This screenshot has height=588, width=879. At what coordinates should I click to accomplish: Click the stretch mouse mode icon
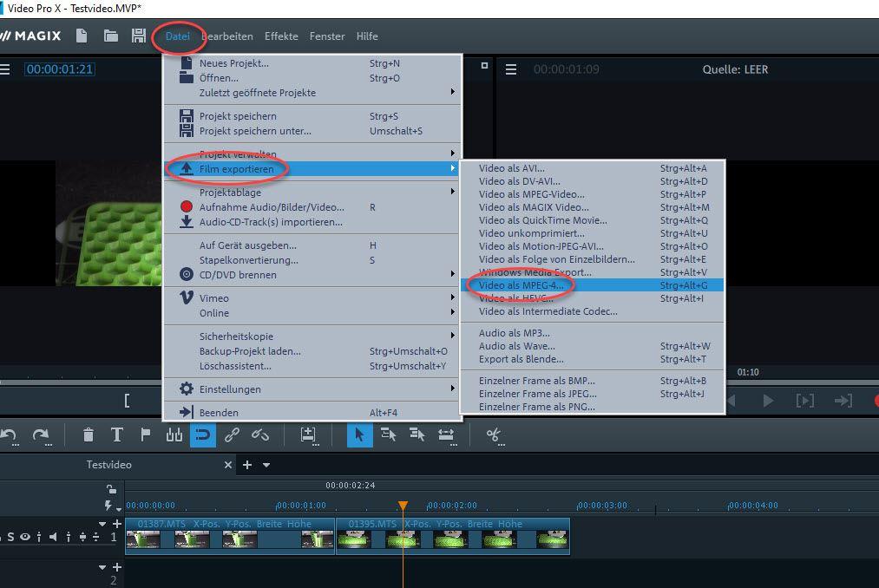coord(446,434)
